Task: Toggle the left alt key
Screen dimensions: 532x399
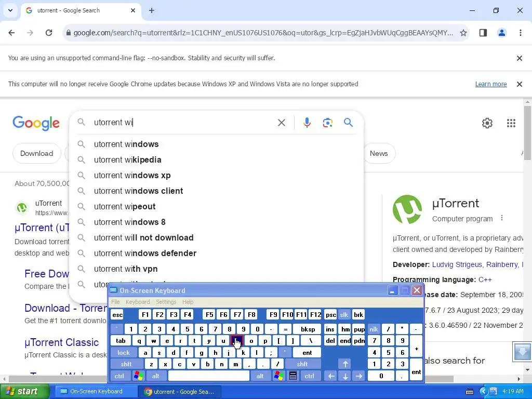Action: (x=156, y=376)
